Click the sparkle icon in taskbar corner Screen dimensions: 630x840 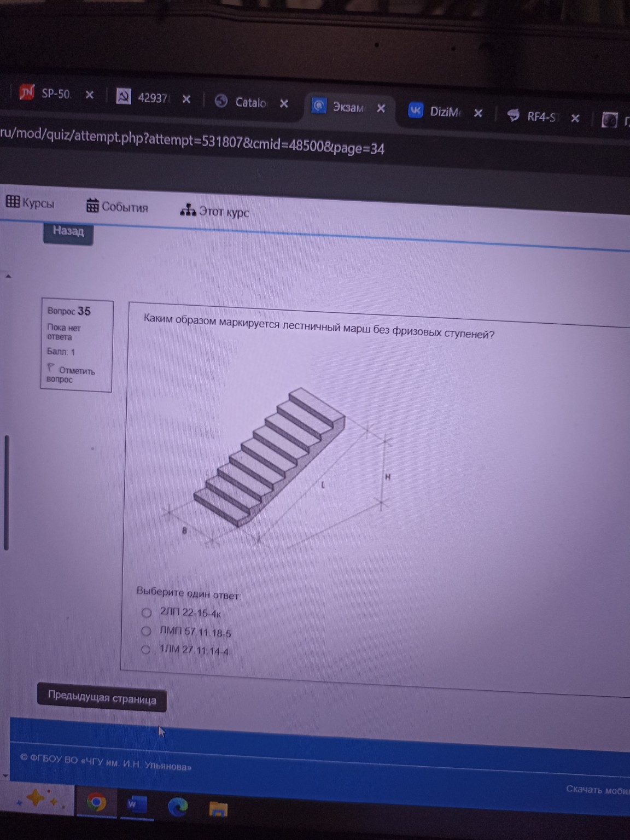(x=37, y=800)
